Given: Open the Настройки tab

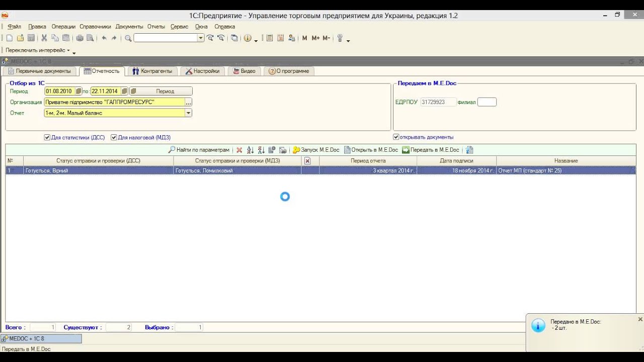Looking at the screenshot, I should click(x=203, y=71).
